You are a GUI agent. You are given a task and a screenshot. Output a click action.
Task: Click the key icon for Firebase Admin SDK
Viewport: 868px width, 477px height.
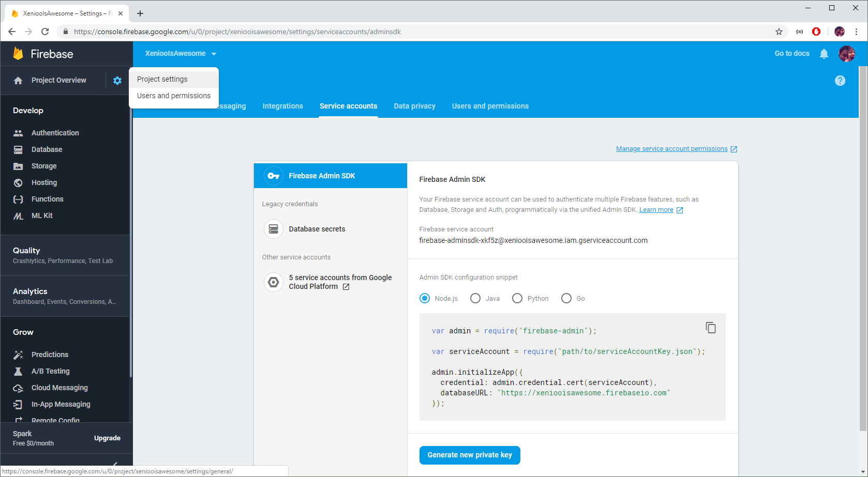274,176
